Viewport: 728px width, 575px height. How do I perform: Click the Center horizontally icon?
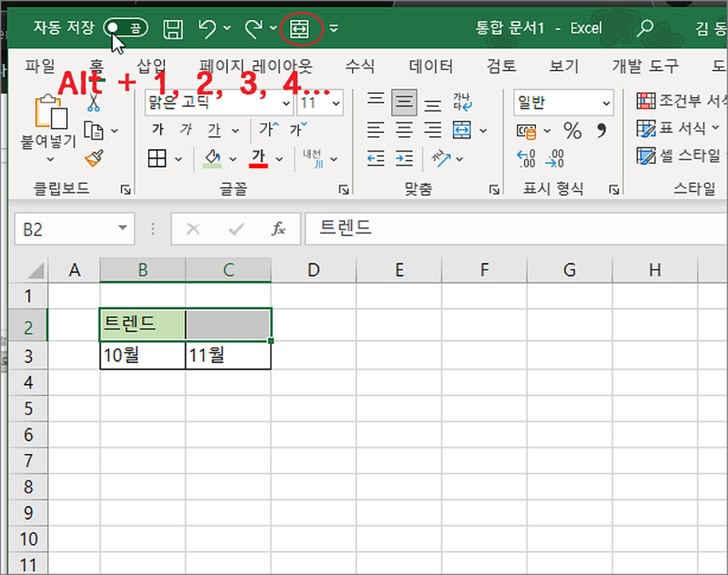pyautogui.click(x=404, y=130)
